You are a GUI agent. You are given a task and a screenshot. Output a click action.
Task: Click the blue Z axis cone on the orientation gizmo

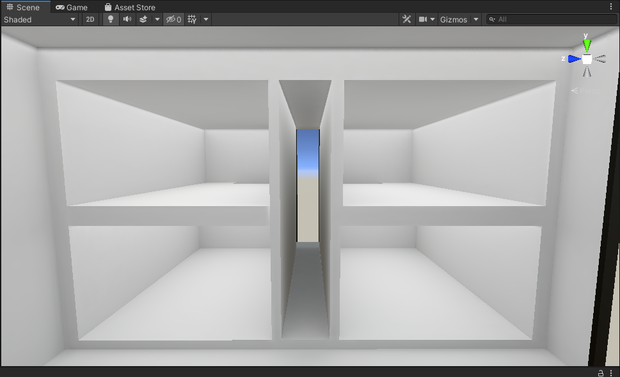[x=574, y=59]
